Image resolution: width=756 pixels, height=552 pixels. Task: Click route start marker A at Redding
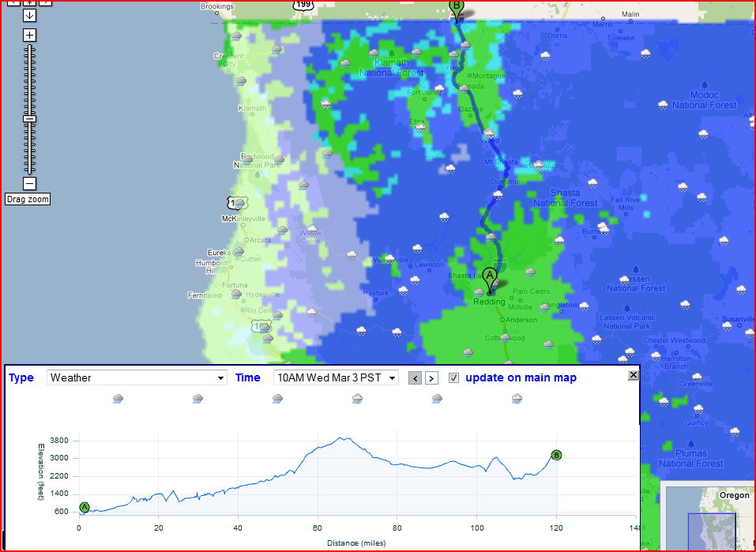point(490,277)
